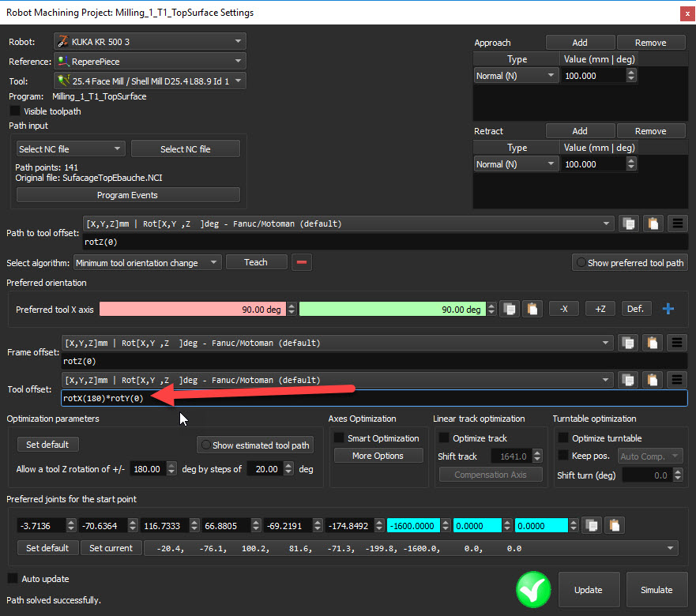Open the Retract type Normal (N) dropdown
696x616 pixels.
pyautogui.click(x=516, y=163)
